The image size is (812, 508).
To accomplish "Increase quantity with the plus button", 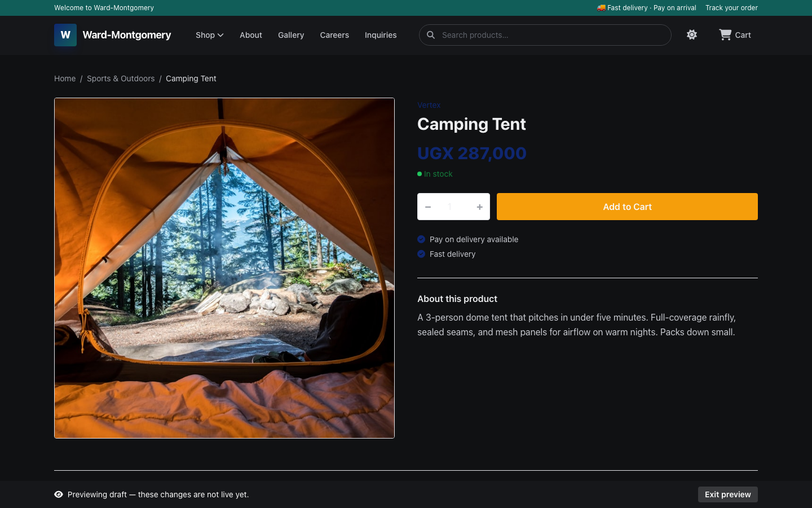I will tap(480, 207).
